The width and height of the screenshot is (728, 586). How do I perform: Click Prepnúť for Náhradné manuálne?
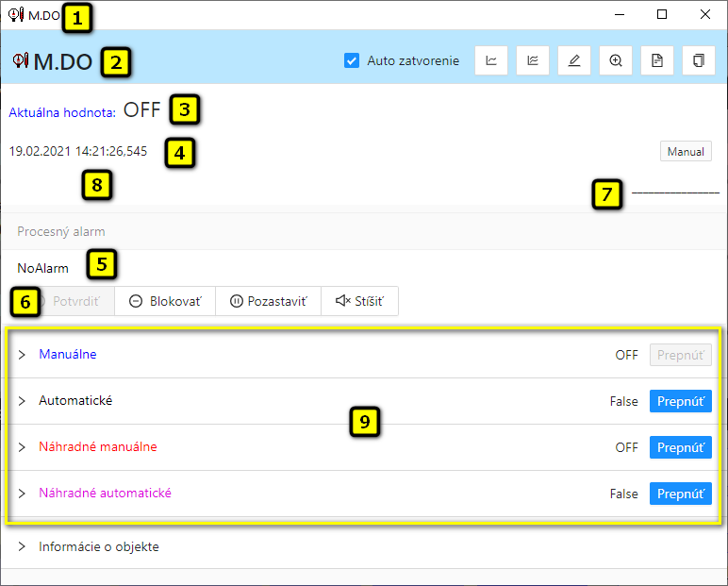click(x=680, y=447)
